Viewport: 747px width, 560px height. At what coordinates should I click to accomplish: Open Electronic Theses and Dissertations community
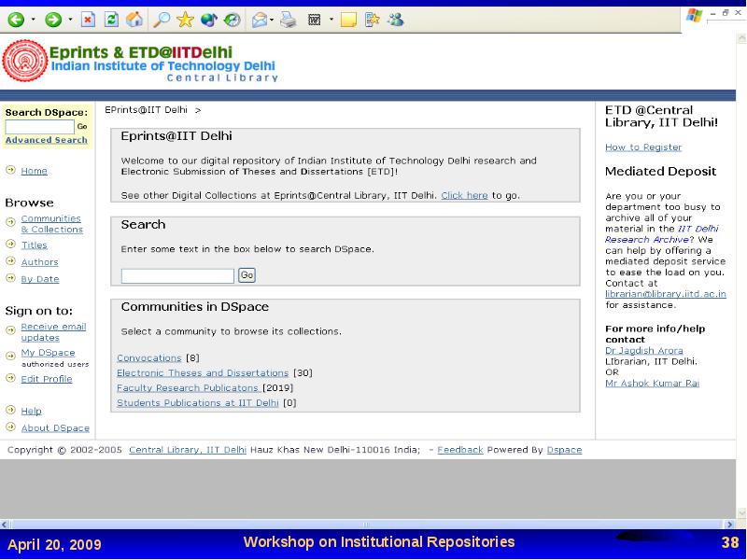203,372
